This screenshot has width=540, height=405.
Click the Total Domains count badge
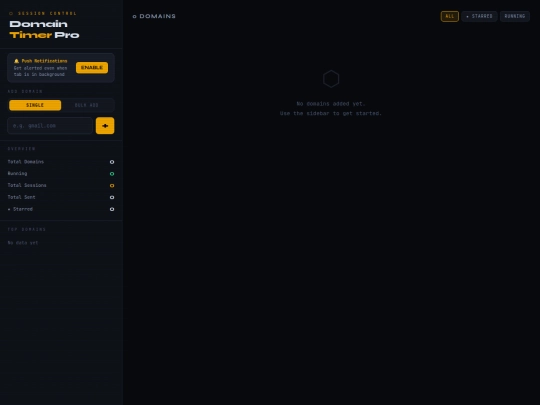click(112, 162)
